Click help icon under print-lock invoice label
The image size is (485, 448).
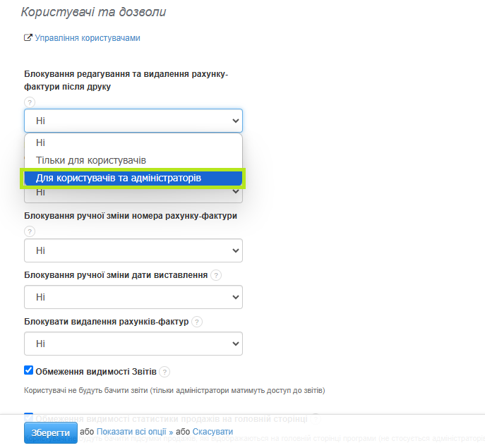click(30, 102)
